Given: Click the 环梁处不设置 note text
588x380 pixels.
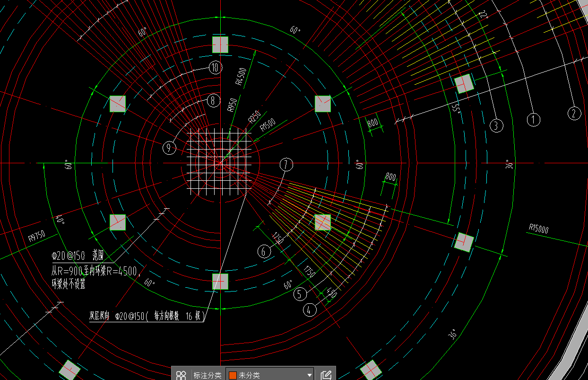Looking at the screenshot, I should click(x=68, y=284).
